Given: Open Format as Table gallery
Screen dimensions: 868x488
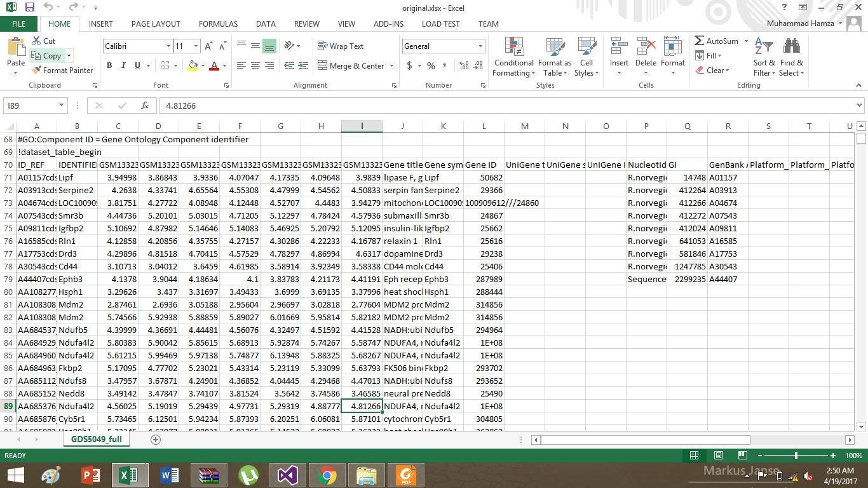Looking at the screenshot, I should coord(555,57).
